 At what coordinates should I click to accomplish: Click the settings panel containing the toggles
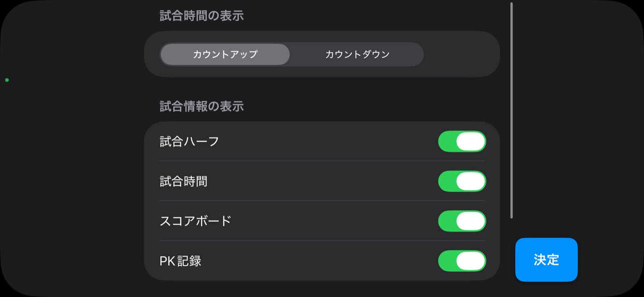(x=322, y=201)
